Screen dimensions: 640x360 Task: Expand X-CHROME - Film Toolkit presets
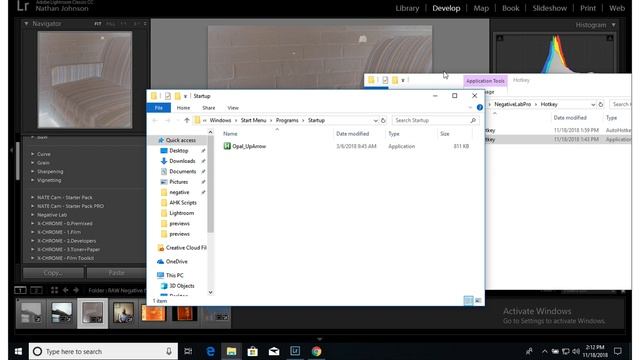[x=33, y=258]
